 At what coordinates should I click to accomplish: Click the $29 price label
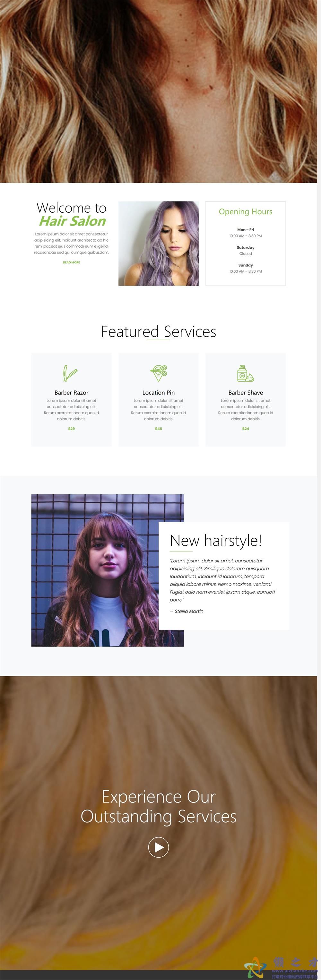[72, 429]
